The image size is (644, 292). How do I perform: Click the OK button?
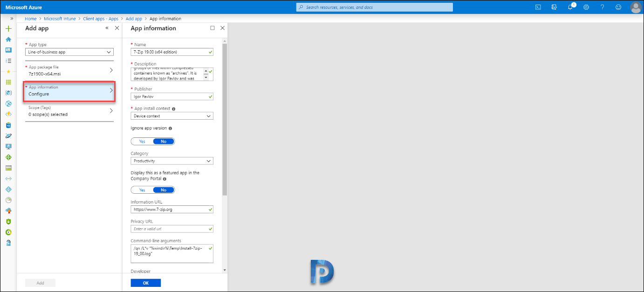146,283
